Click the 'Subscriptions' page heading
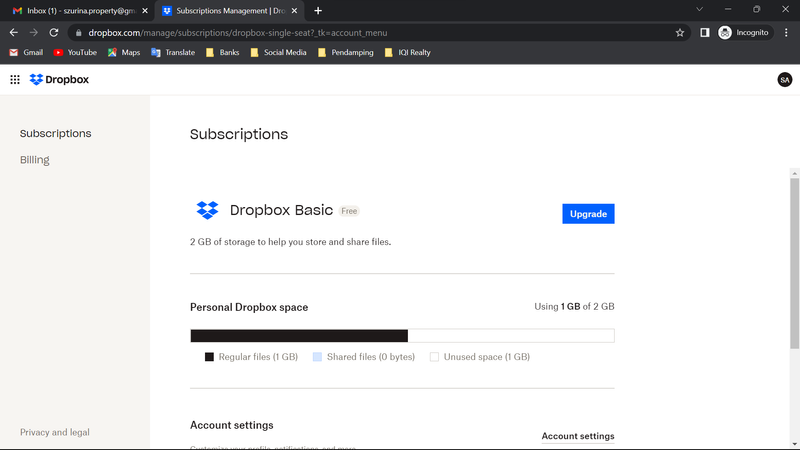800x450 pixels. [239, 134]
